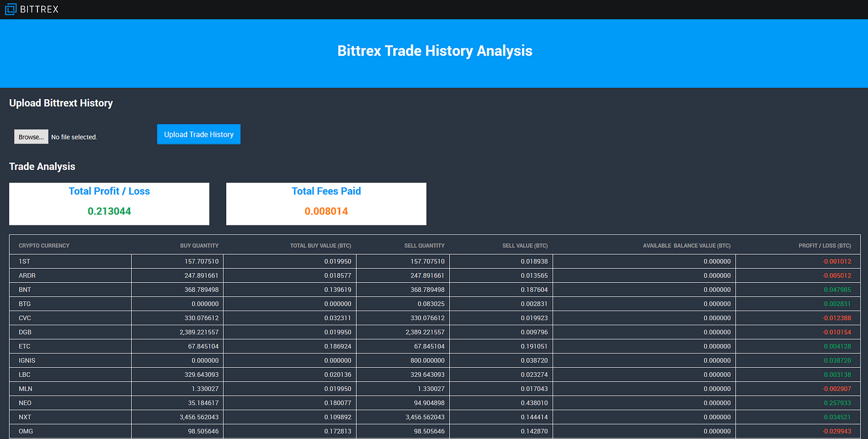Click the Bittrex logo icon
The height and width of the screenshot is (439, 868).
[x=11, y=9]
